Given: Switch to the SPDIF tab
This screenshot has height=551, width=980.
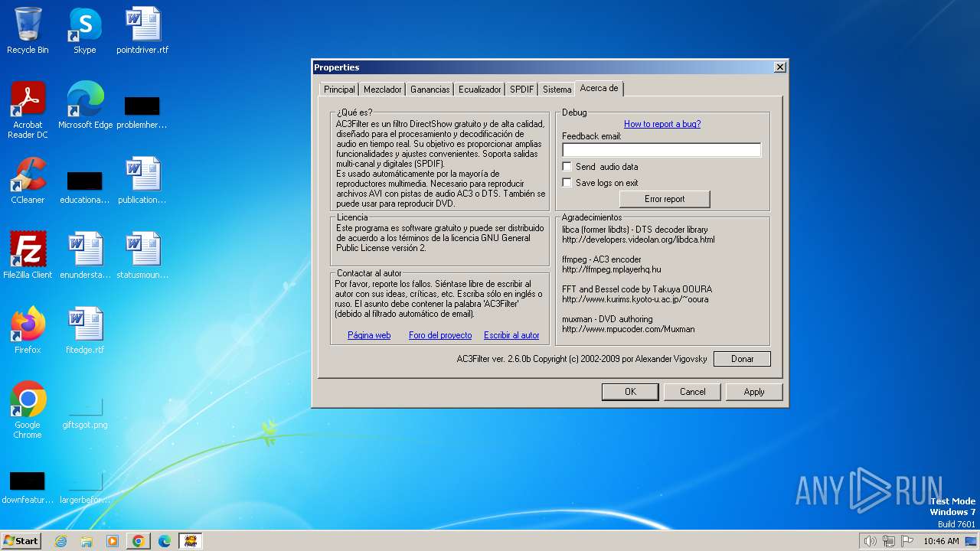Looking at the screenshot, I should 521,90.
